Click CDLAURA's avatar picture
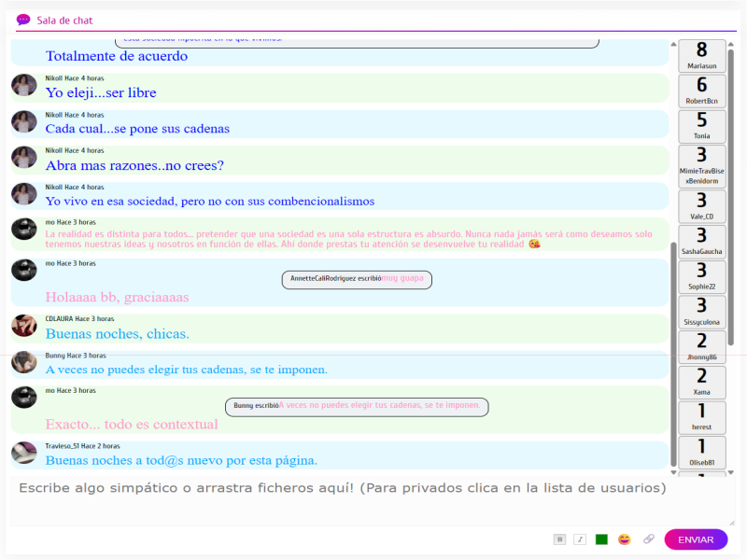Image resolution: width=747 pixels, height=560 pixels. (24, 326)
